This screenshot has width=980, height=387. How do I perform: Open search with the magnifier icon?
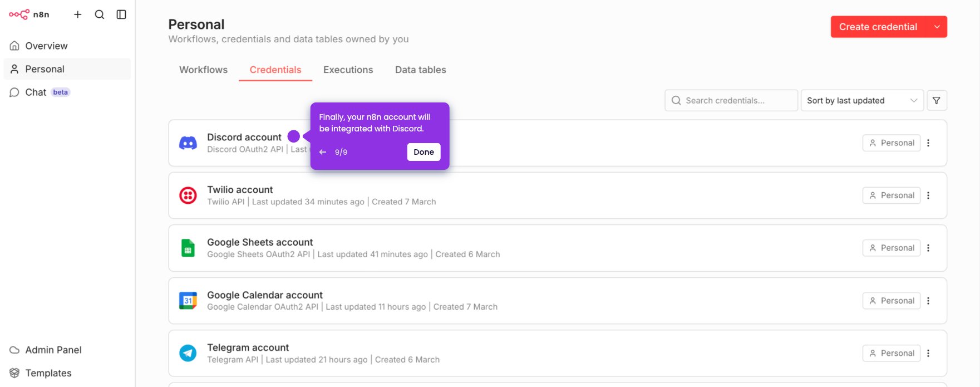tap(100, 14)
